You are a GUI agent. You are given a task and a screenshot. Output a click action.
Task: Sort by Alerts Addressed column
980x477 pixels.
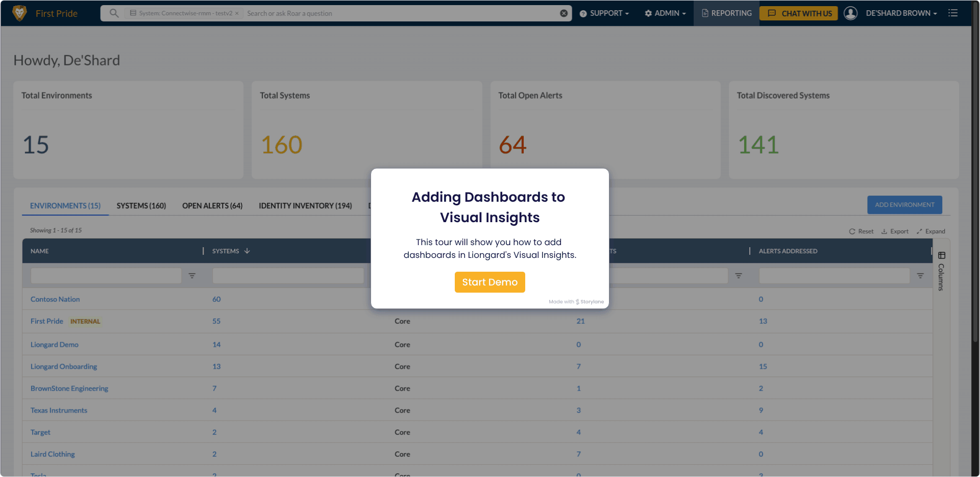click(788, 251)
